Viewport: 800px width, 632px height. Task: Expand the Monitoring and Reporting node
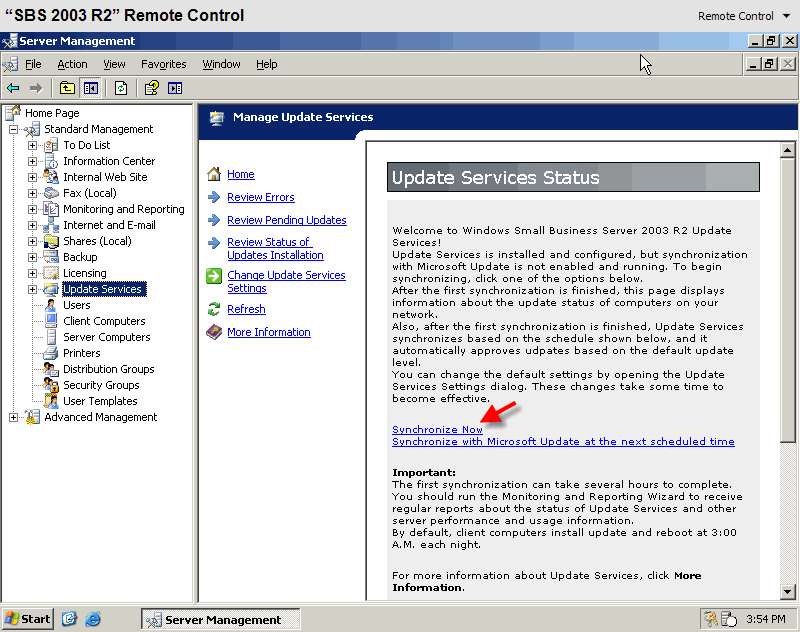click(x=33, y=209)
